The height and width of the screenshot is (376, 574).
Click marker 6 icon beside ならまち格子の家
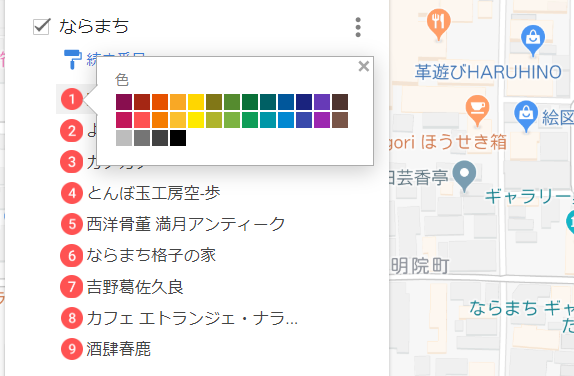tap(72, 255)
